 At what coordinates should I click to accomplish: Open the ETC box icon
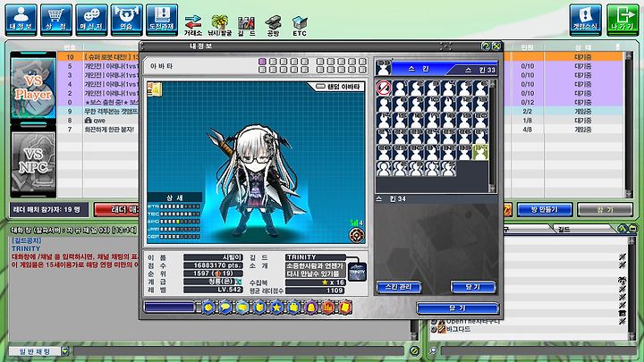point(300,25)
